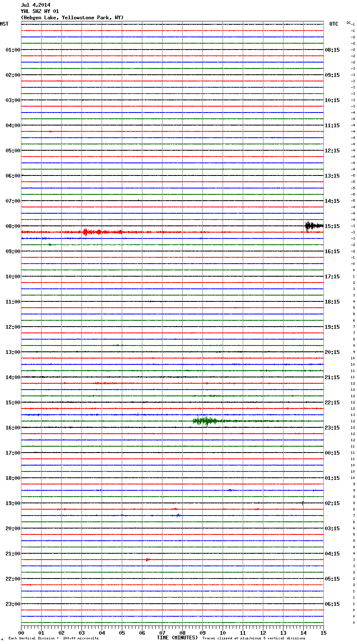Select station code text 'YHL SHZ WY 01'
The width and height of the screenshot is (357, 644).
pyautogui.click(x=40, y=11)
